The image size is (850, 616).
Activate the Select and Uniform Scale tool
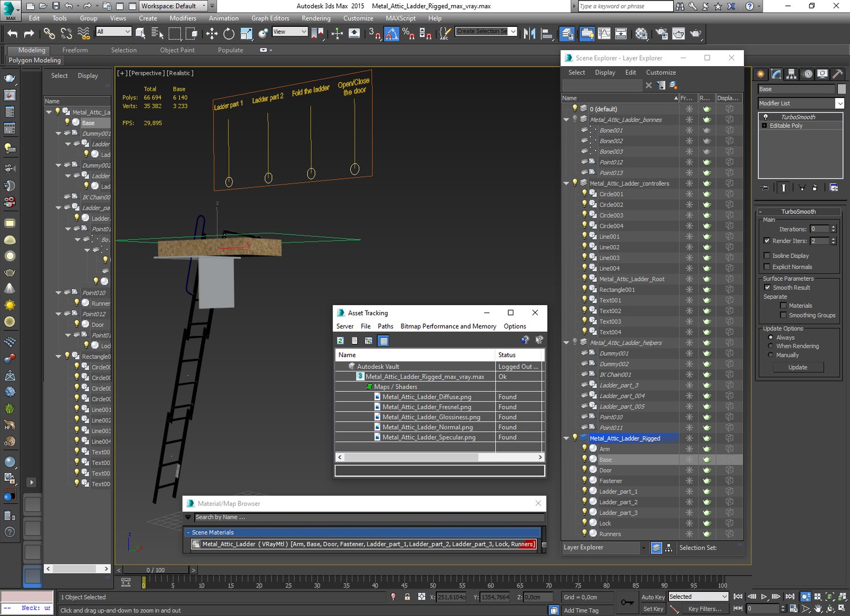[x=246, y=34]
